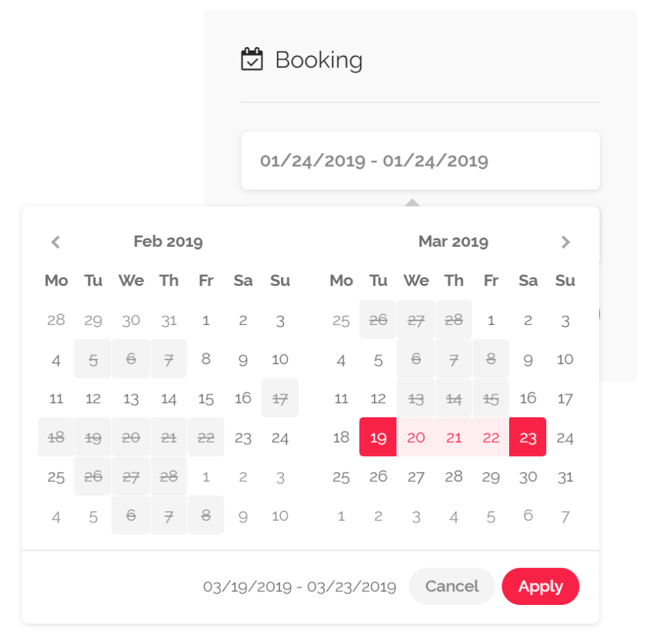
Task: Choose March 31 in Mar calendar
Action: [x=565, y=476]
